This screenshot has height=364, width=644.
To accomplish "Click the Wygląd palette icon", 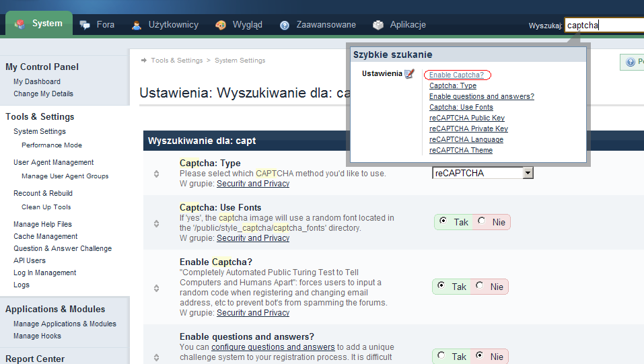I will [221, 25].
